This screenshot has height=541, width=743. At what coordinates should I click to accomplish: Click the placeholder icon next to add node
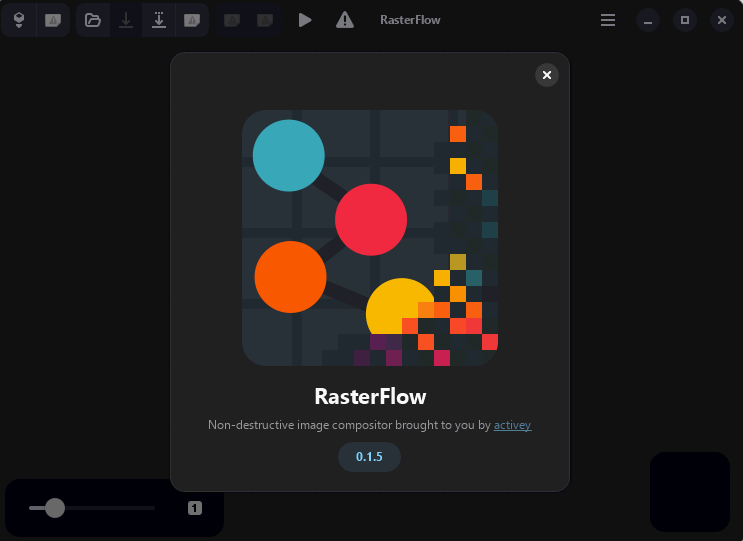pos(53,20)
